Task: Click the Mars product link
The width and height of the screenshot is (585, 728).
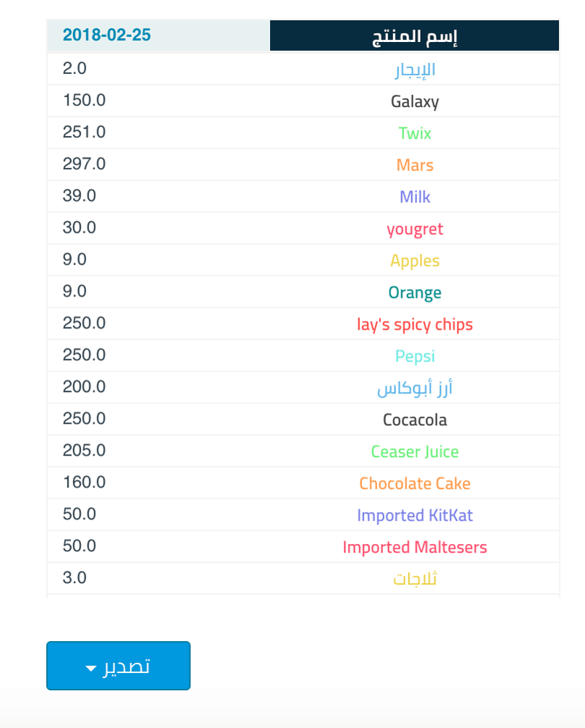Action: [415, 165]
